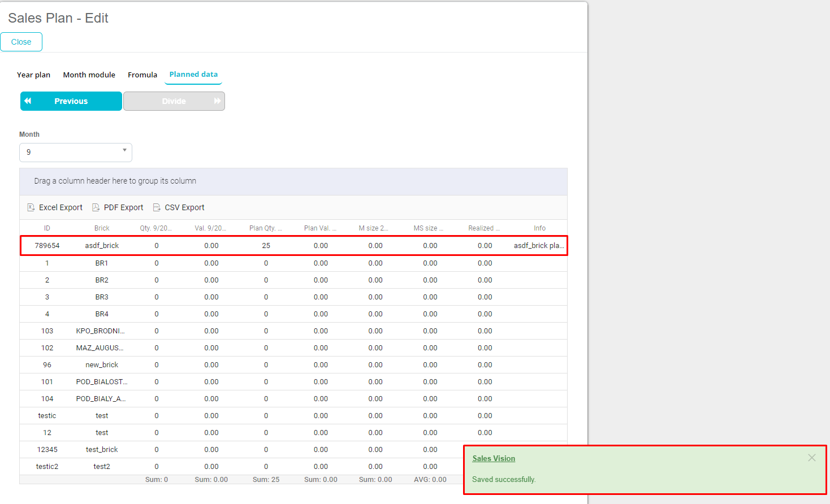The image size is (830, 504).
Task: Select the Fromula tab
Action: coord(142,75)
